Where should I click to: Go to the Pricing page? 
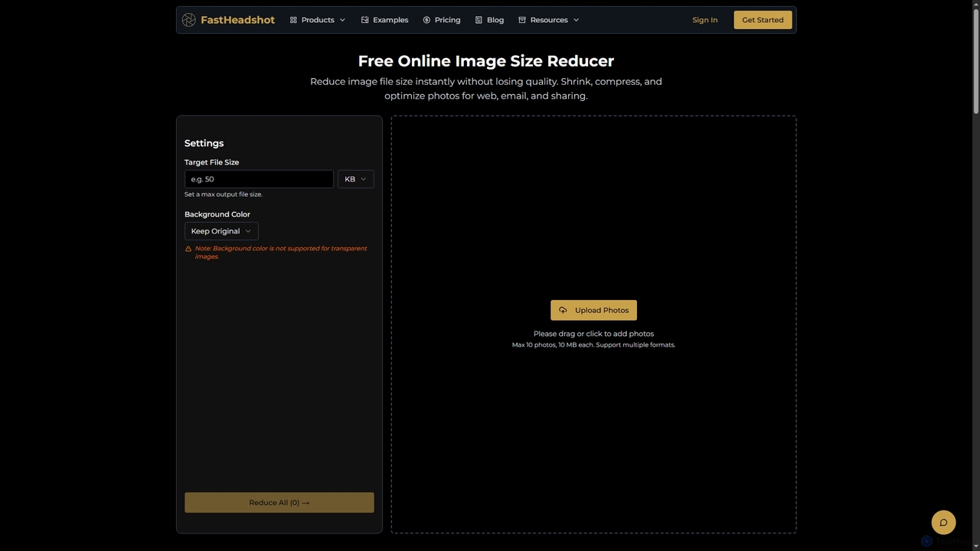pyautogui.click(x=442, y=20)
